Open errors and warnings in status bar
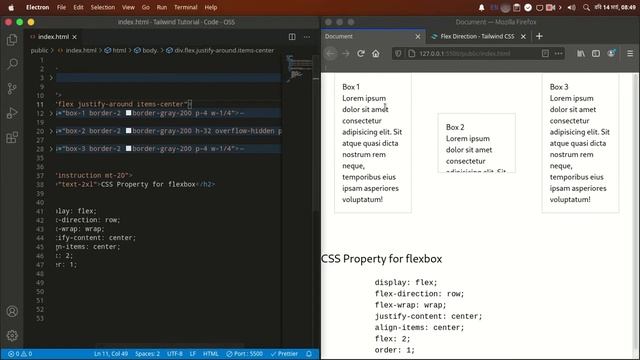 coord(20,354)
